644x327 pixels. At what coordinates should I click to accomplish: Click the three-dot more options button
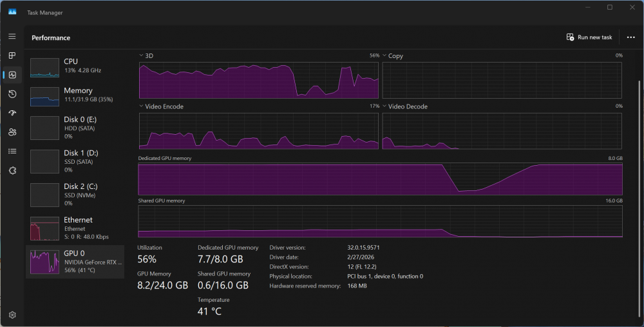point(630,37)
